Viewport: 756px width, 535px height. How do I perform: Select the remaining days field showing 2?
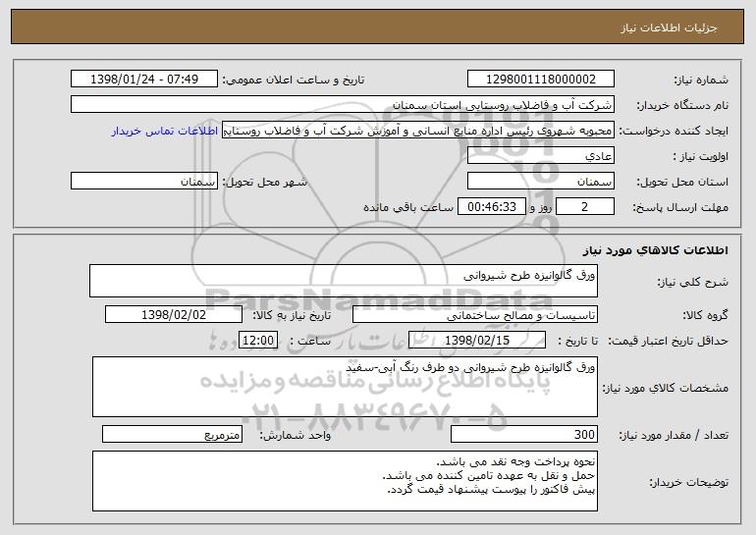tap(585, 207)
